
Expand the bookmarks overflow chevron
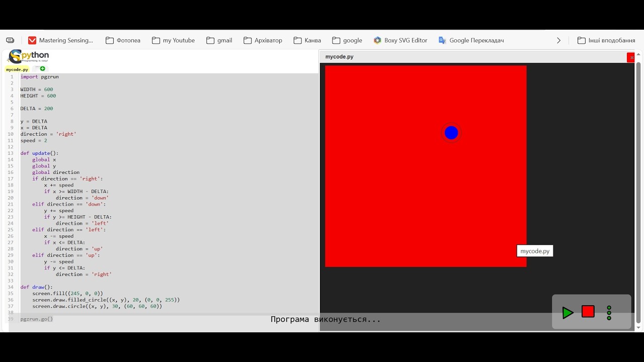[558, 40]
